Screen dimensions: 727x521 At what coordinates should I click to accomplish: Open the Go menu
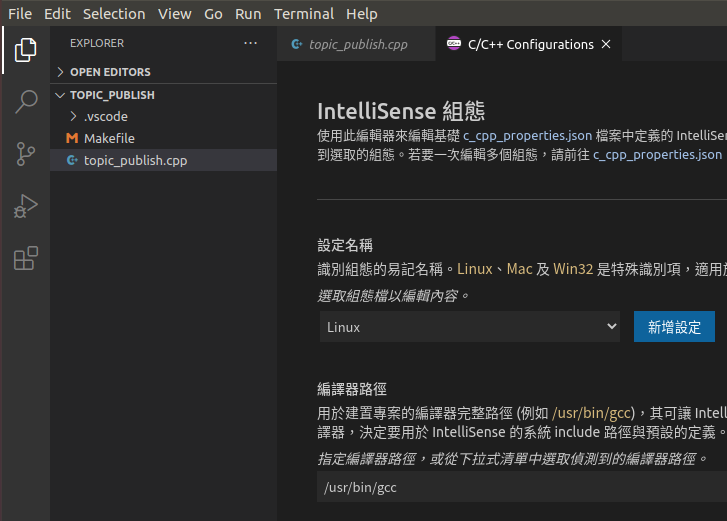tap(213, 14)
